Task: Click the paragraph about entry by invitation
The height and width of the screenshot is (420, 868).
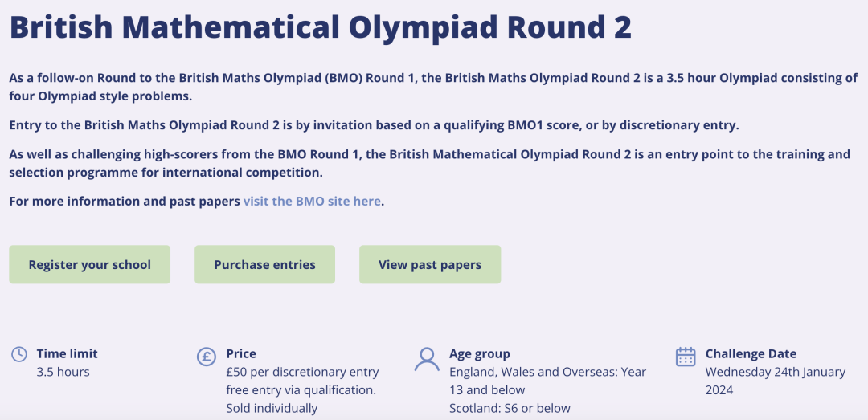Action: click(x=375, y=125)
